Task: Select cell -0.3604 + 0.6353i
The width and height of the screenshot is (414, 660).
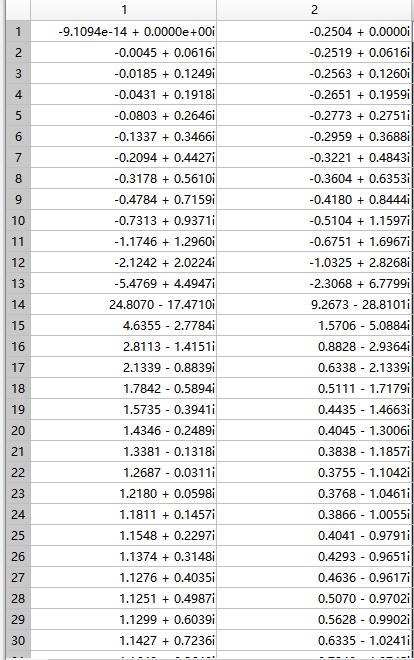Action: [x=314, y=178]
